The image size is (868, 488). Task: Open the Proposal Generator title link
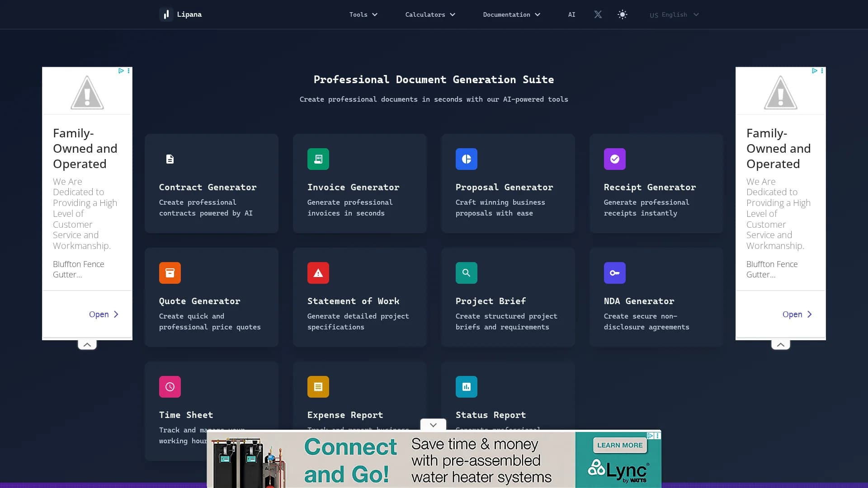point(505,188)
